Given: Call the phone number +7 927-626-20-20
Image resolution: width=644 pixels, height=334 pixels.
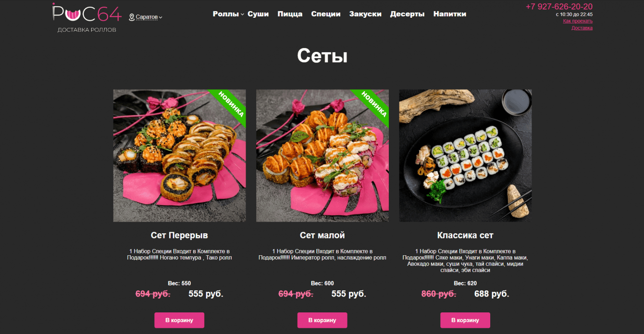Looking at the screenshot, I should click(x=559, y=7).
